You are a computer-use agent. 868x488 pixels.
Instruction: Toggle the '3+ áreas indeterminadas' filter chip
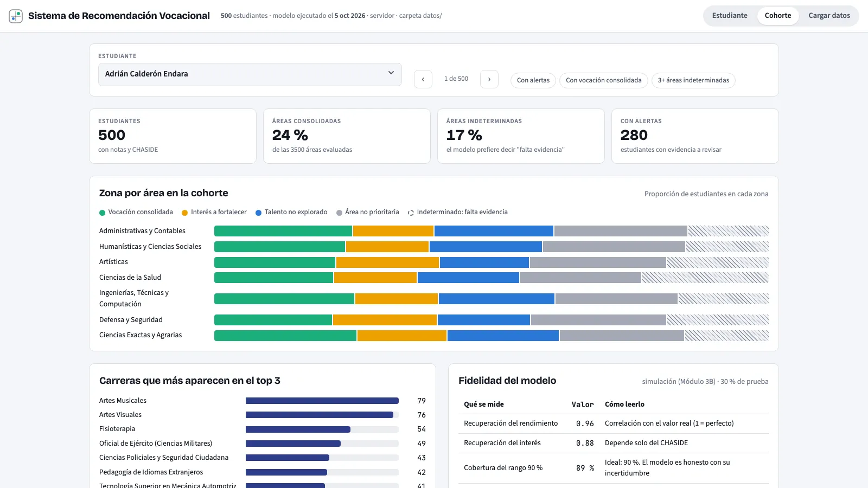click(x=693, y=80)
